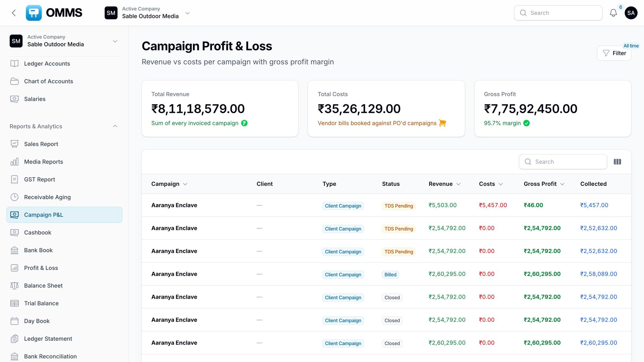Click the Status column header

point(391,184)
